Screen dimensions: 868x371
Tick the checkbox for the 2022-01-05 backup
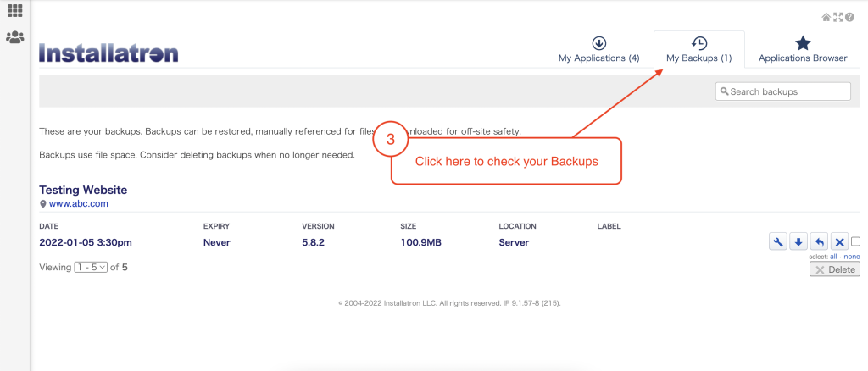point(856,241)
